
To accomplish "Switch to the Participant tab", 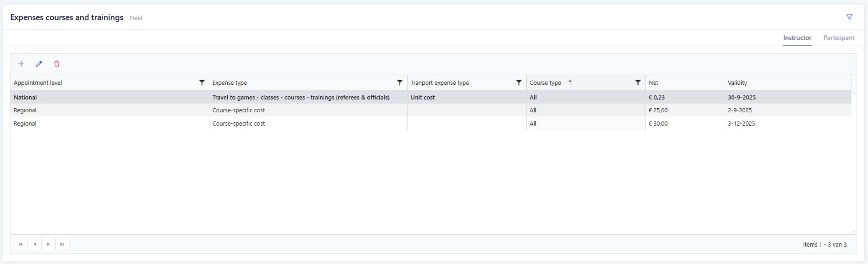I will point(839,38).
